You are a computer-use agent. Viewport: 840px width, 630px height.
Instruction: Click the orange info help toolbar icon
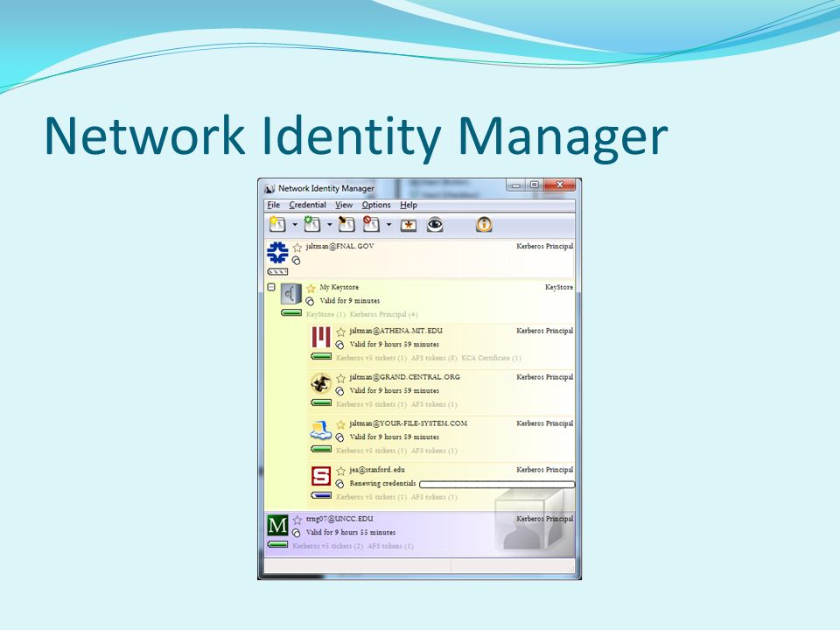484,225
